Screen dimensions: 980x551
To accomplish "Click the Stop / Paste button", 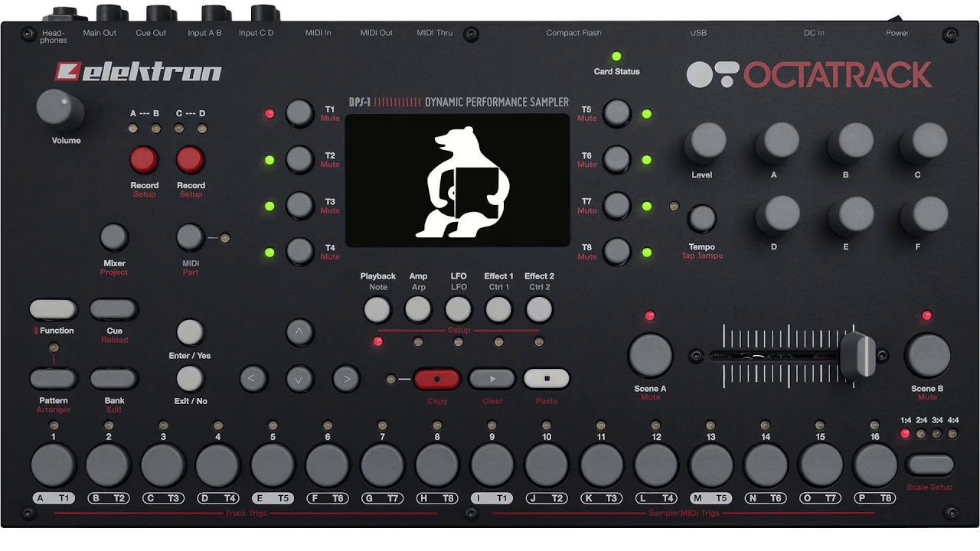I will click(x=547, y=379).
